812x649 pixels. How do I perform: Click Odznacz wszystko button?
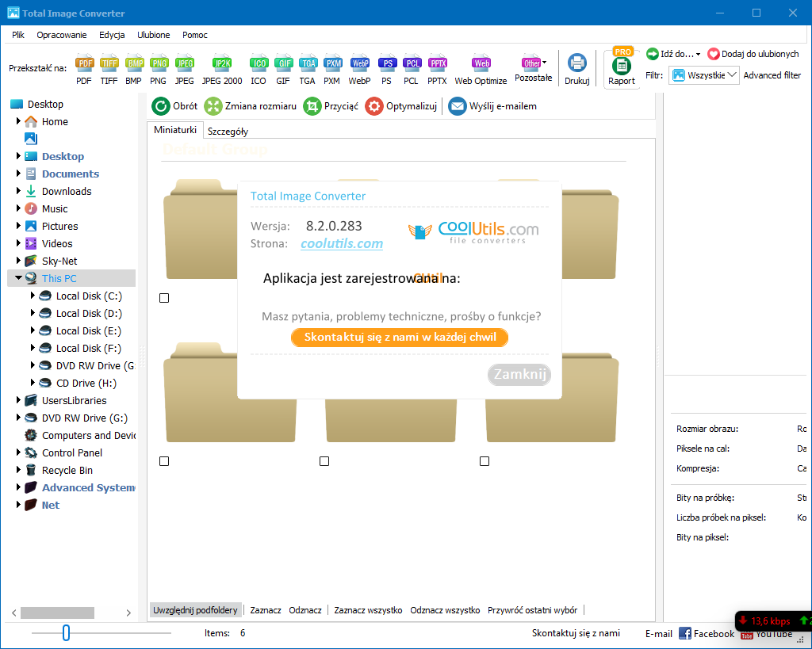click(x=445, y=610)
